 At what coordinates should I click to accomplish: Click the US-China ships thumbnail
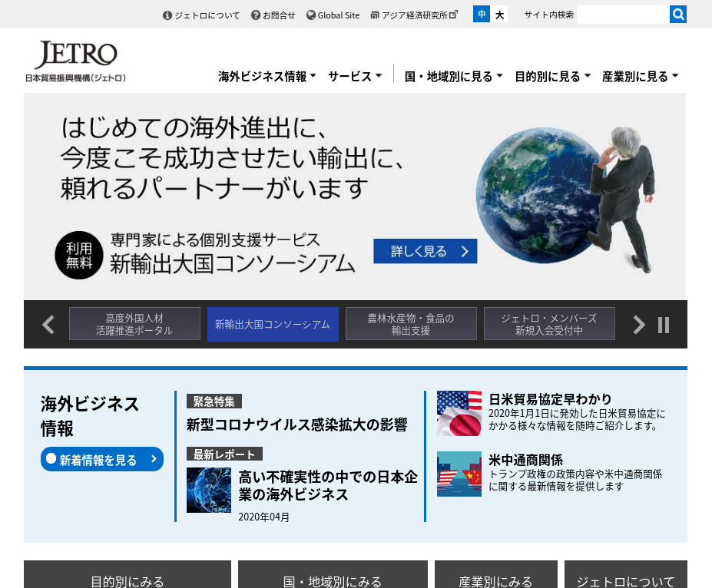click(x=459, y=474)
